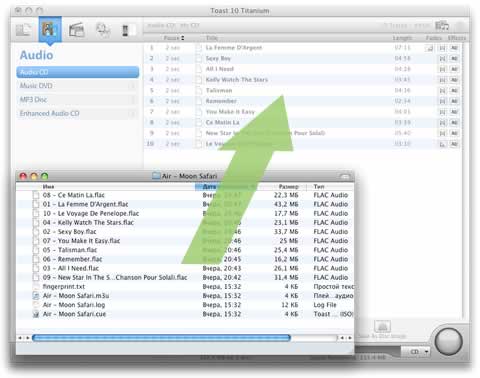Viewport: 480px width, 378px height.
Task: Select Enhanced Audio CD project type
Action: coord(78,113)
